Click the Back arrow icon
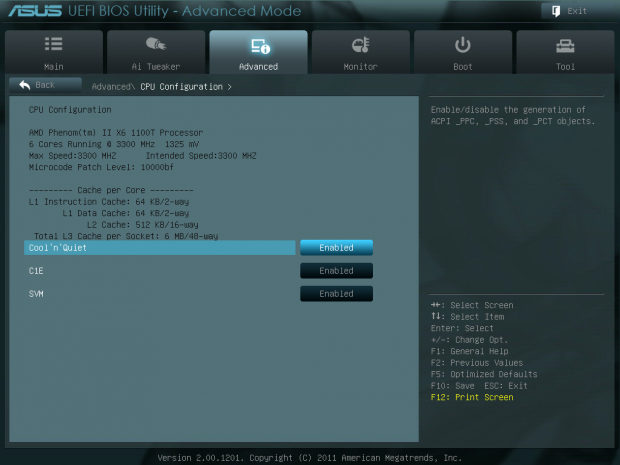620x465 pixels. pos(25,85)
